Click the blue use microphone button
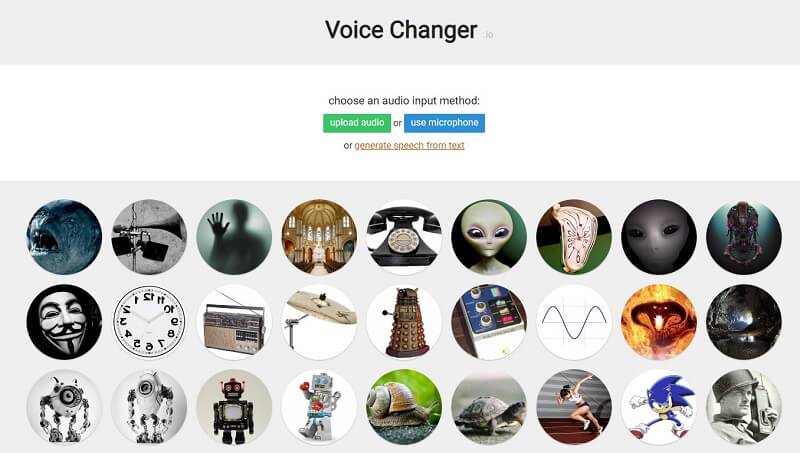The image size is (800, 453). pos(444,123)
